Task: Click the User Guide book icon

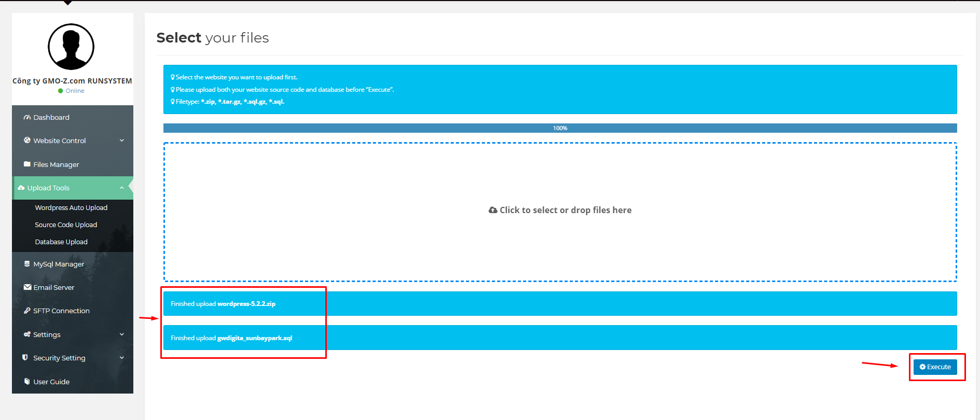Action: click(x=27, y=381)
